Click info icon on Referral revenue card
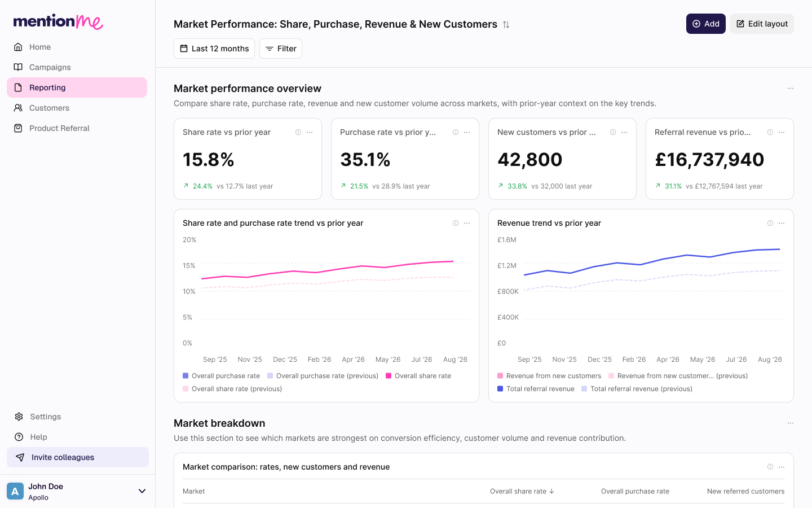Viewport: 812px width, 508px height. 770,132
